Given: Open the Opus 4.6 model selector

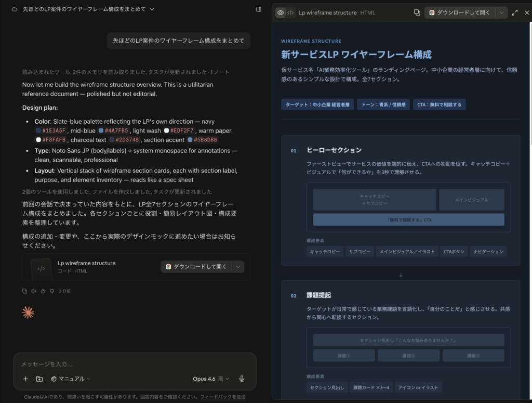Looking at the screenshot, I should click(x=211, y=379).
